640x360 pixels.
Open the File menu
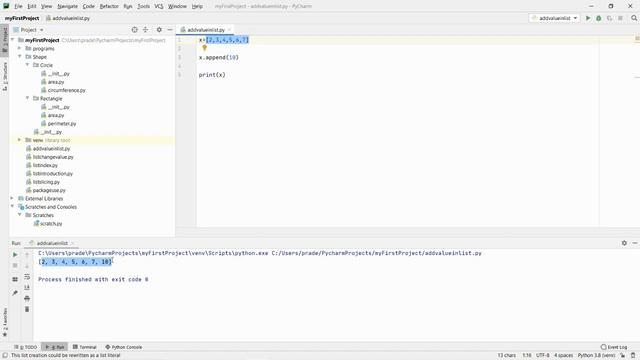(x=18, y=6)
